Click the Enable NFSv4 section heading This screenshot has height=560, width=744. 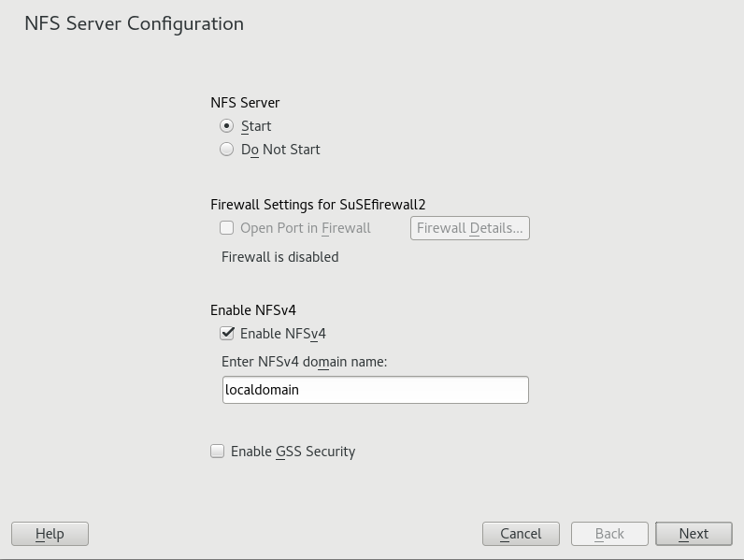pos(253,310)
